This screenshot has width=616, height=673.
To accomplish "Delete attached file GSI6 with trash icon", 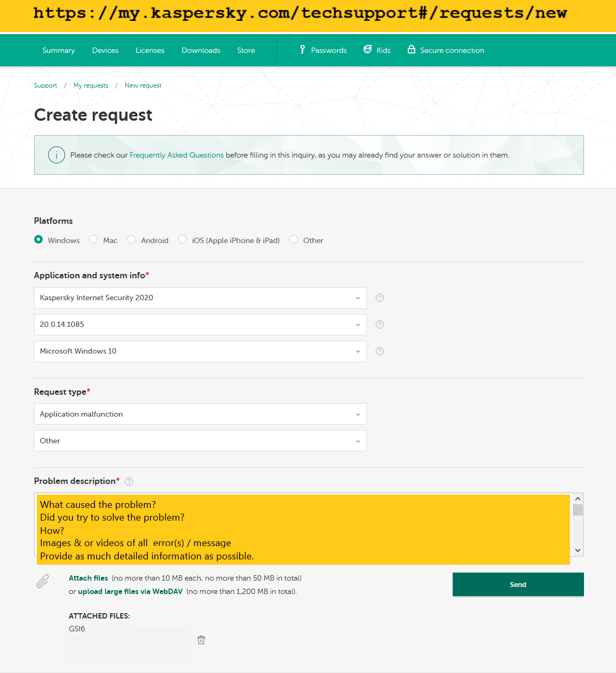I will pyautogui.click(x=201, y=640).
